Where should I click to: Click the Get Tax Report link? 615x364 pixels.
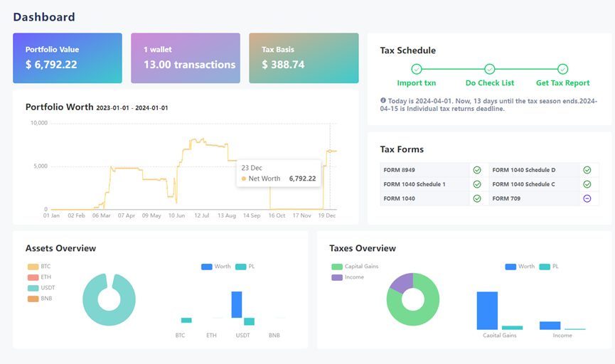[x=562, y=82]
